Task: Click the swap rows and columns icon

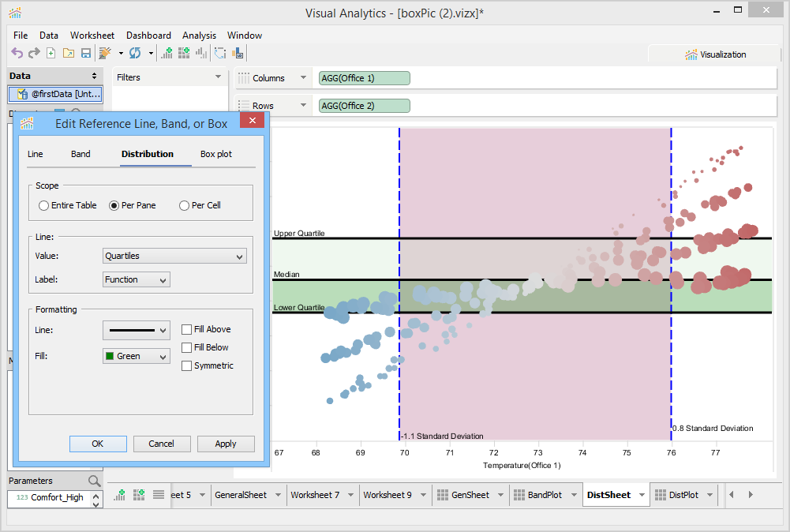Action: [x=220, y=53]
